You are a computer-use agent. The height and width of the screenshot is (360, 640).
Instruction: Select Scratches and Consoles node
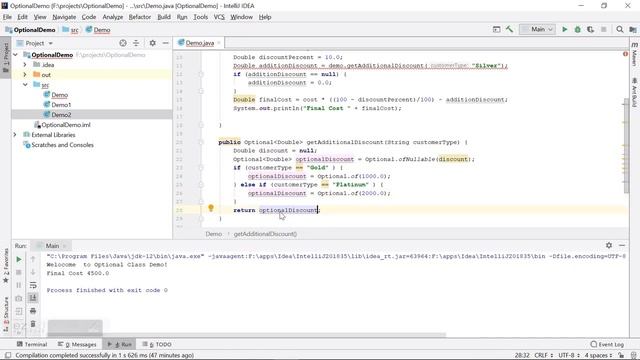coord(58,145)
